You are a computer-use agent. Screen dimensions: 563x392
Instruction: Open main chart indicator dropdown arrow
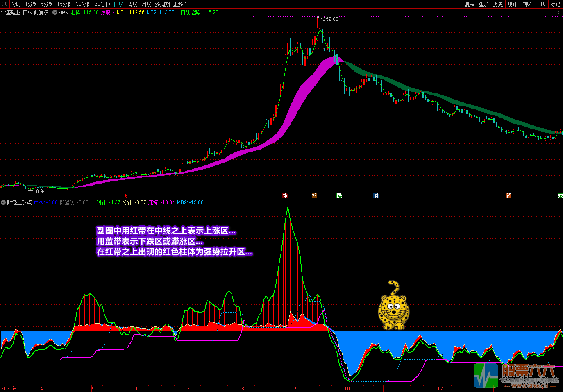(x=55, y=12)
